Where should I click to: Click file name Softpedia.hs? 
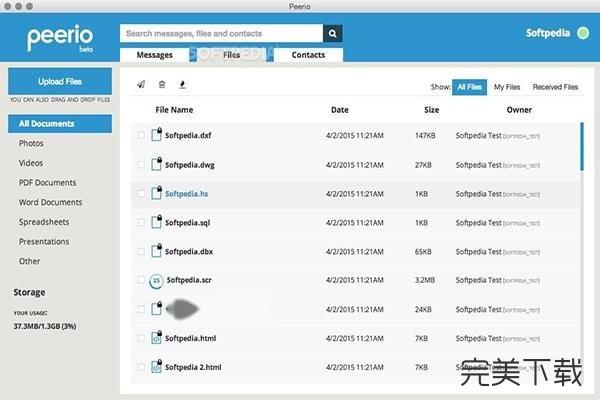pyautogui.click(x=187, y=194)
